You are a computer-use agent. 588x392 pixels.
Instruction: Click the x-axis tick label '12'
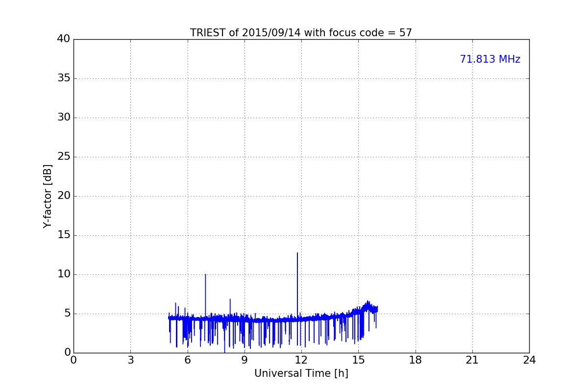(x=301, y=360)
